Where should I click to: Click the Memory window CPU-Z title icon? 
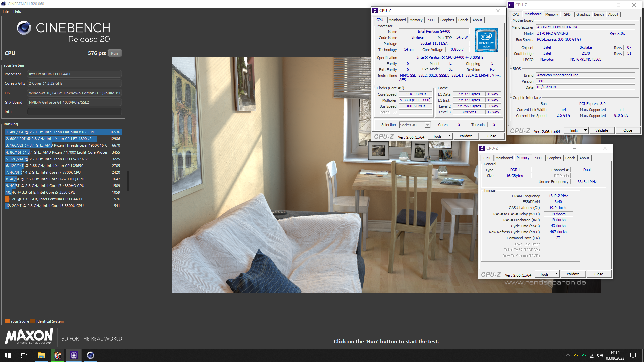click(x=482, y=148)
